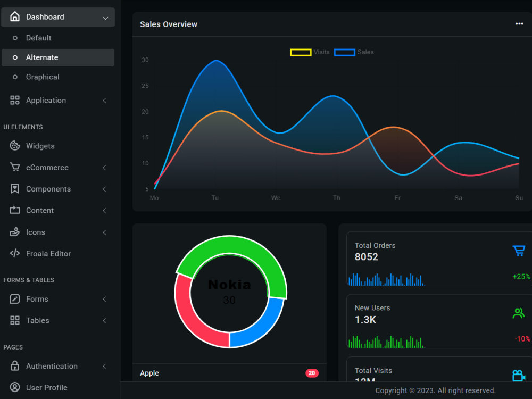Viewport: 532px width, 399px height.
Task: Click the copyright footer text
Action: (x=435, y=390)
